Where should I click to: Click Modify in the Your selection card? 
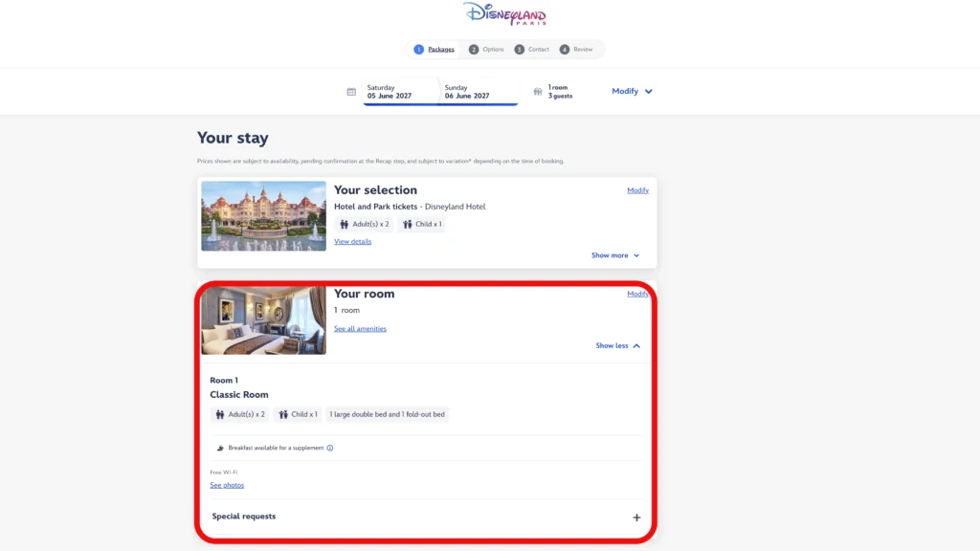[637, 190]
